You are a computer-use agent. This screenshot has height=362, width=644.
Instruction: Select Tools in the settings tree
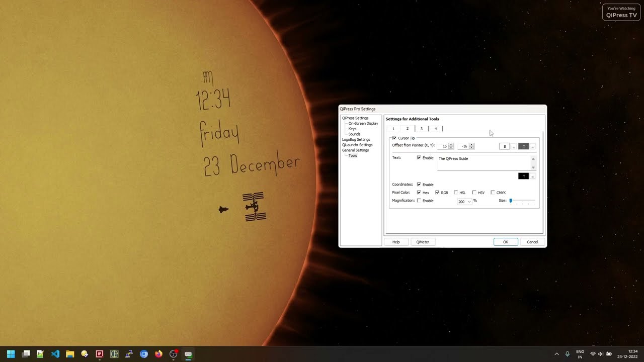pyautogui.click(x=353, y=155)
